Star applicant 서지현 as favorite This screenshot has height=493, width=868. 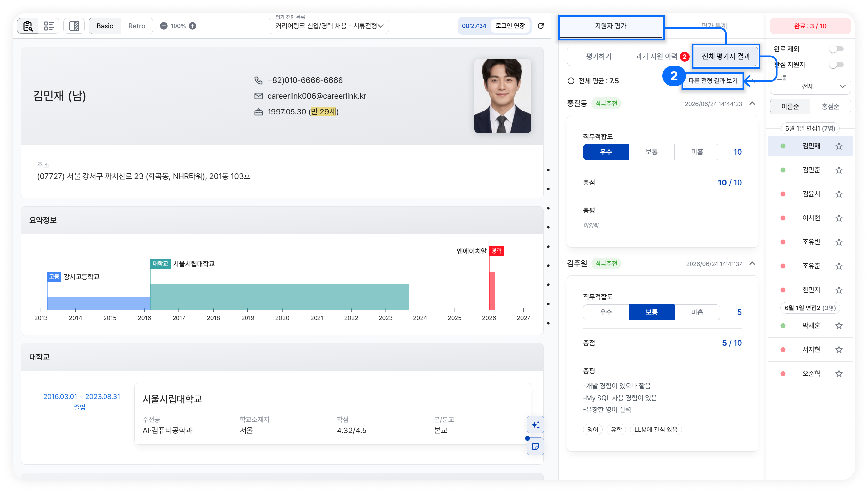click(839, 350)
